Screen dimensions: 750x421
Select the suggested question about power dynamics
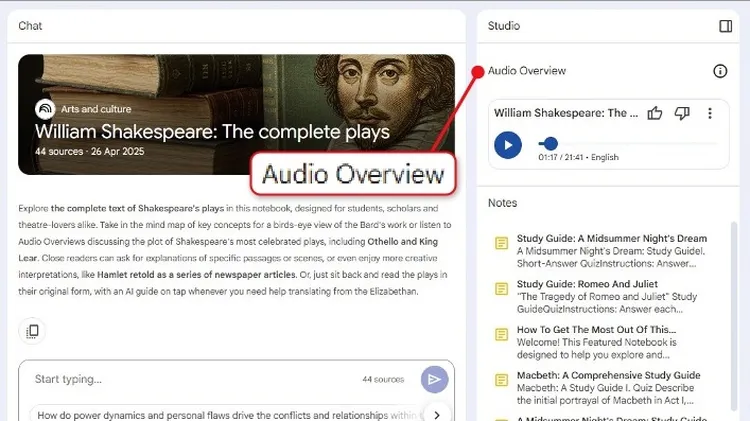pos(227,415)
